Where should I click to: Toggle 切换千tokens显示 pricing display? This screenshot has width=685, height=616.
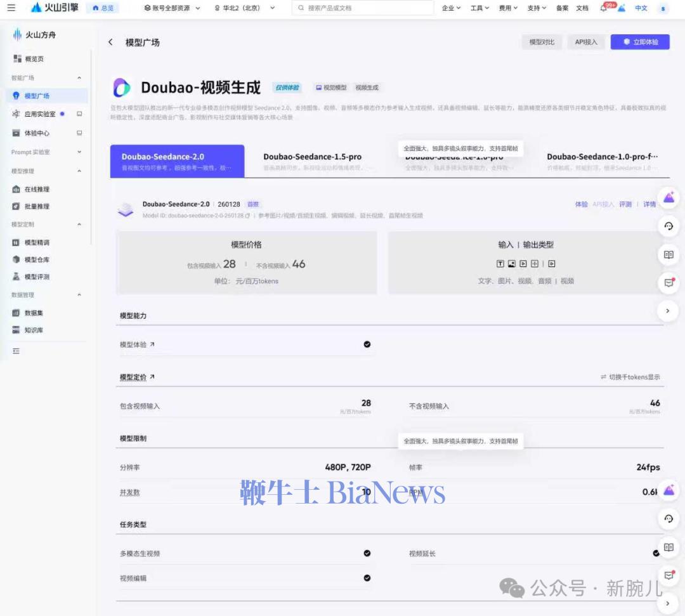635,377
